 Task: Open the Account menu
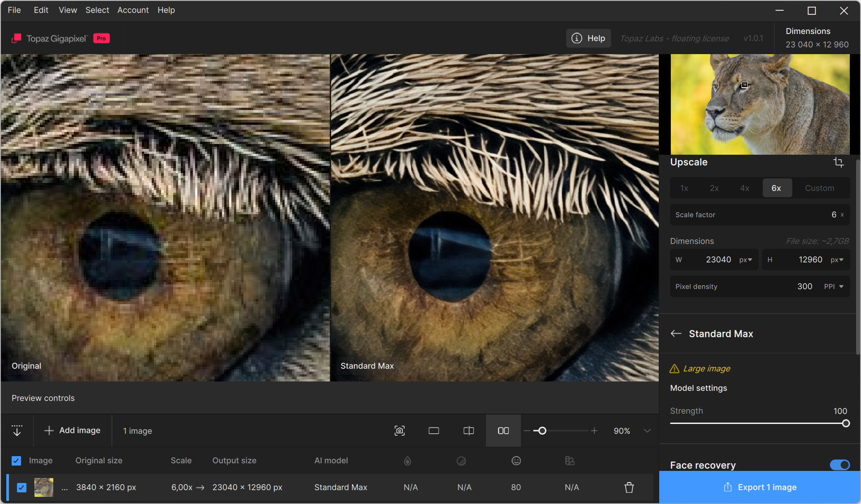tap(133, 10)
